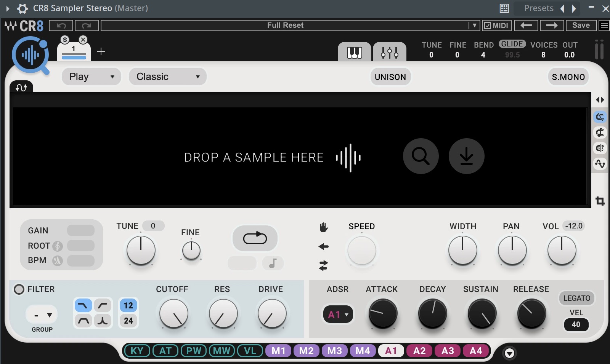Select the hand hold playback icon

click(x=324, y=228)
